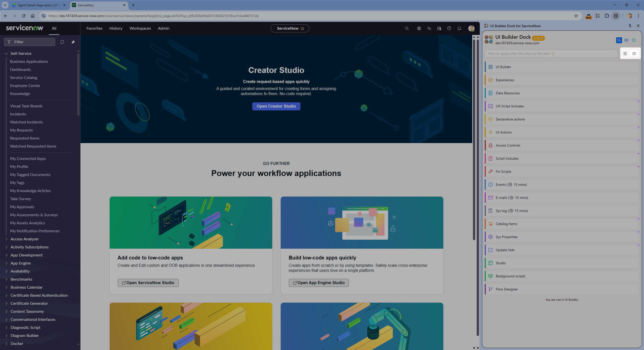Click the globe icon to switch update set scope
Viewport: 644px width, 350px height.
(x=419, y=28)
